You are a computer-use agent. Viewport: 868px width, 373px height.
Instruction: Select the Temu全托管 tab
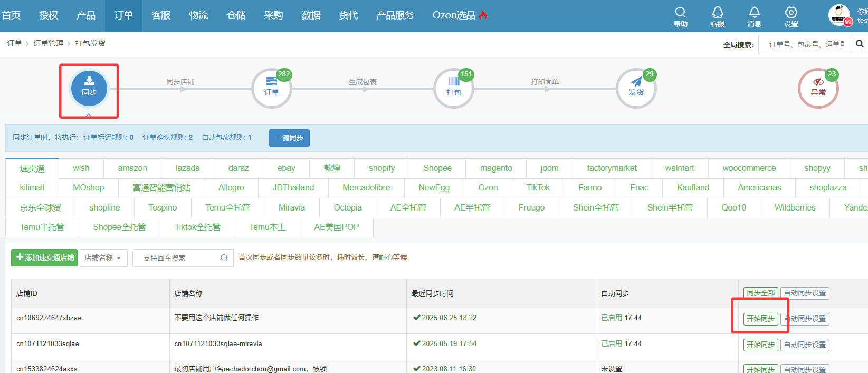coord(228,207)
